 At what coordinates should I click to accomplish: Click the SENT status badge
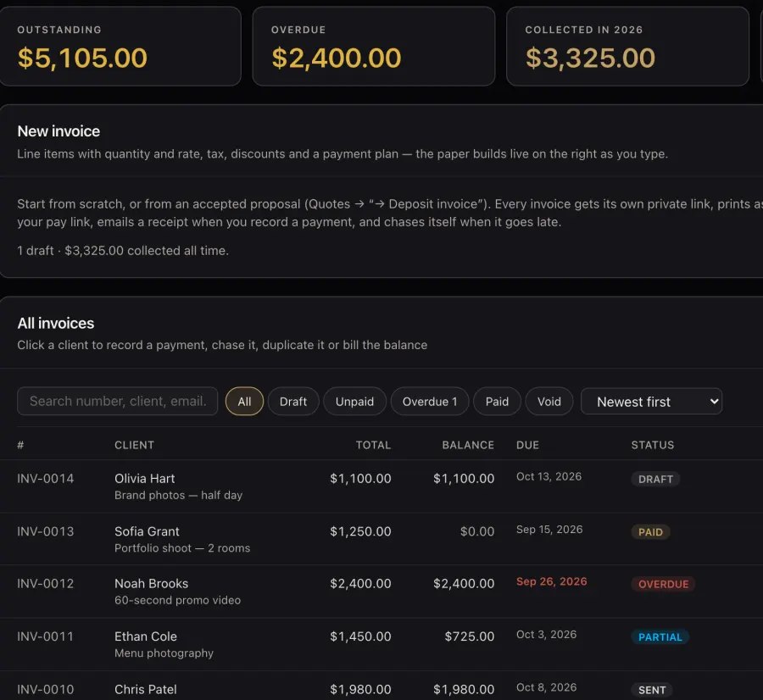pyautogui.click(x=652, y=691)
